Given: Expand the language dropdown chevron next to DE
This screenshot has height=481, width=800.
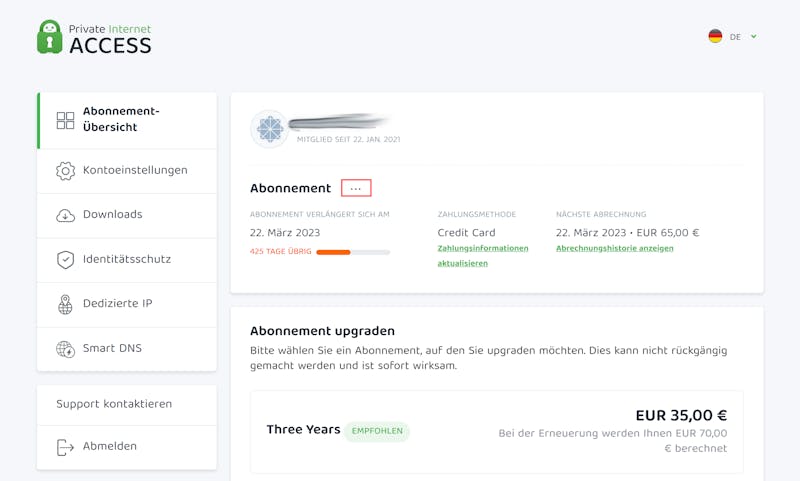Looking at the screenshot, I should pyautogui.click(x=754, y=36).
